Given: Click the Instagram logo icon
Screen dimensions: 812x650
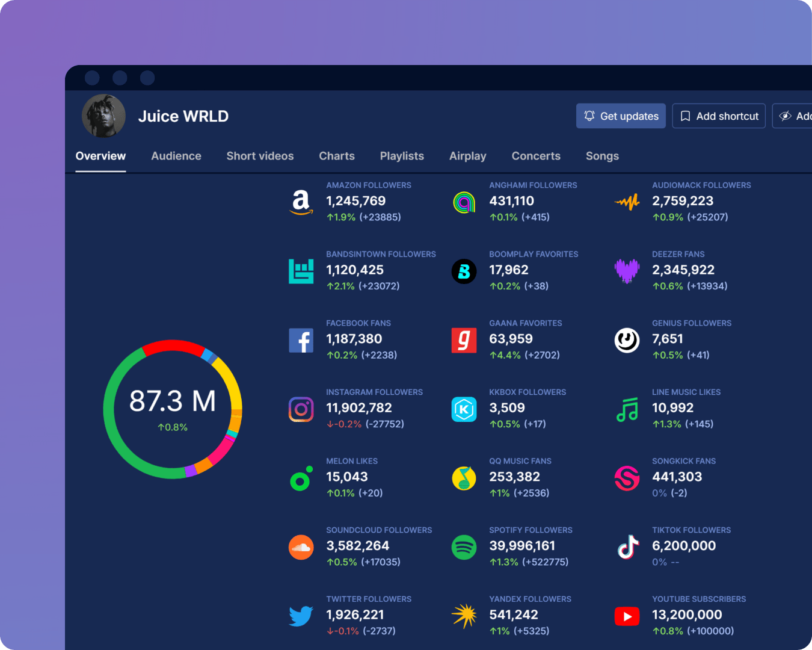Looking at the screenshot, I should tap(301, 409).
